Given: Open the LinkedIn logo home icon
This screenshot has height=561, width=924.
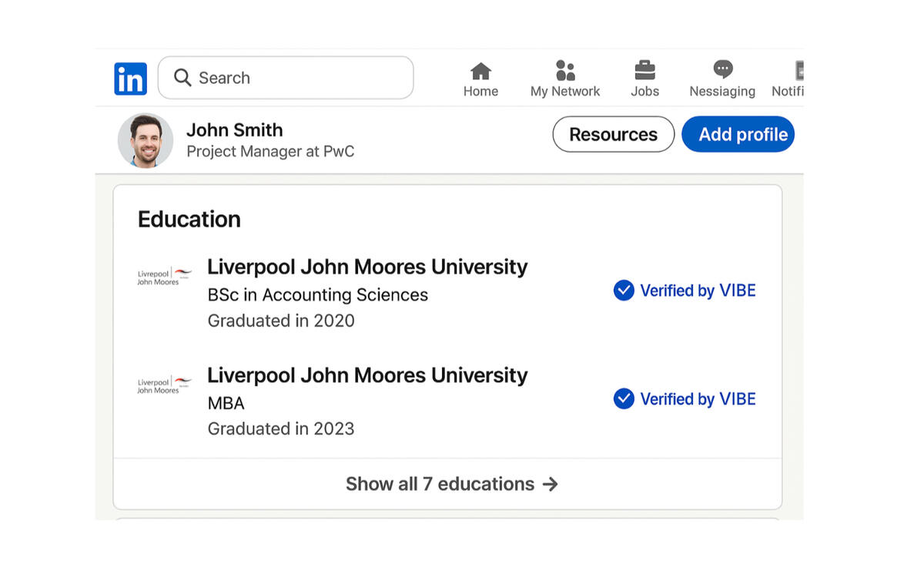Looking at the screenshot, I should tap(130, 79).
